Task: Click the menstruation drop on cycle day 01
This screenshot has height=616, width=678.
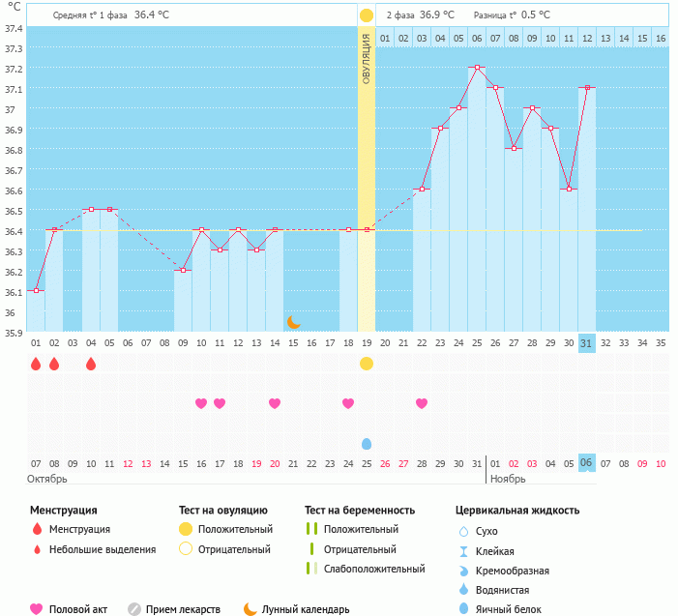Action: coord(36,364)
